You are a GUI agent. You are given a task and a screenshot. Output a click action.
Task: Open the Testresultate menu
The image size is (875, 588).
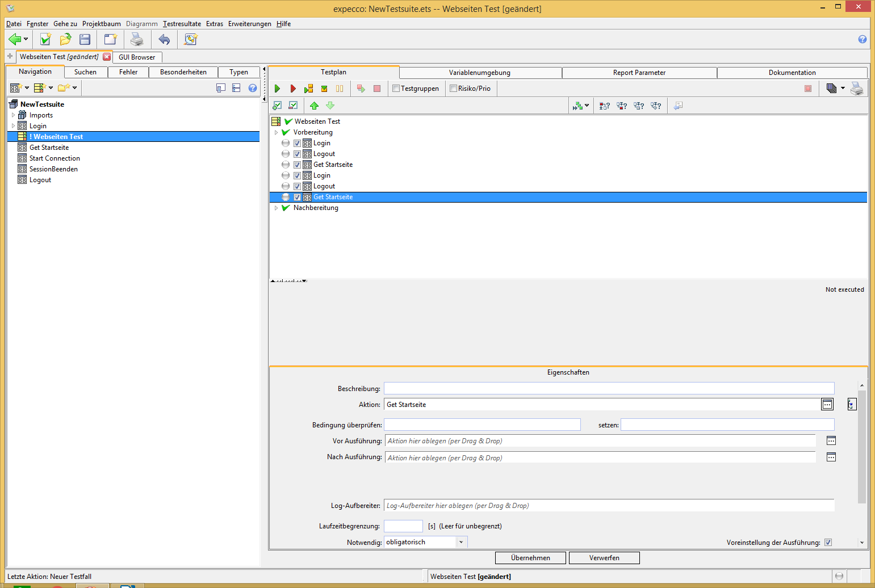[x=182, y=24]
